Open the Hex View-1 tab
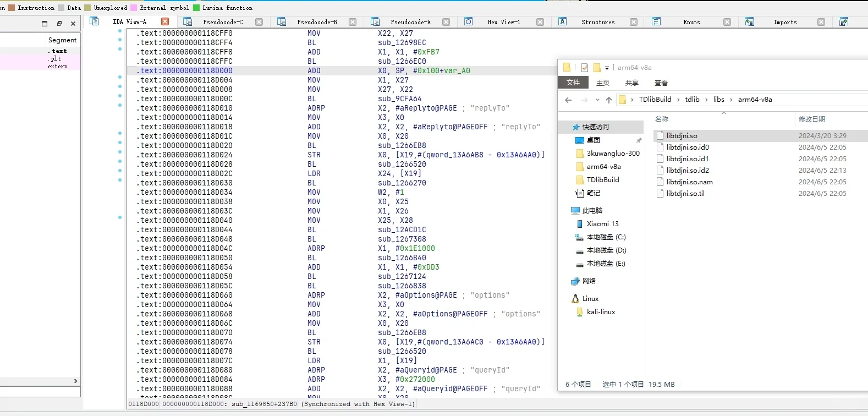This screenshot has width=868, height=416. (504, 22)
